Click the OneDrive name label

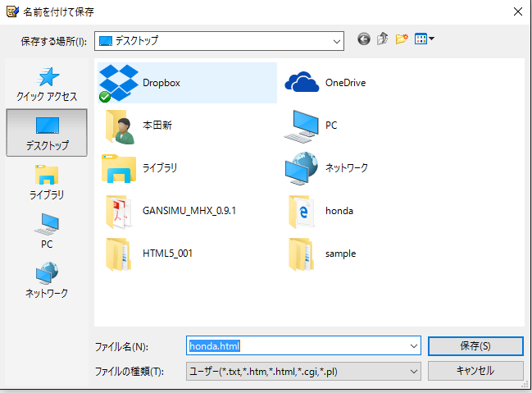click(345, 83)
